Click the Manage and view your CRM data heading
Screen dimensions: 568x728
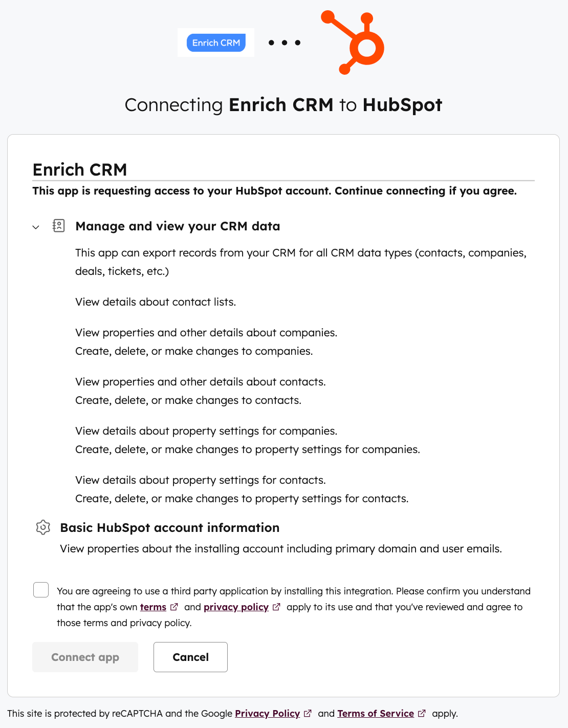(x=177, y=226)
